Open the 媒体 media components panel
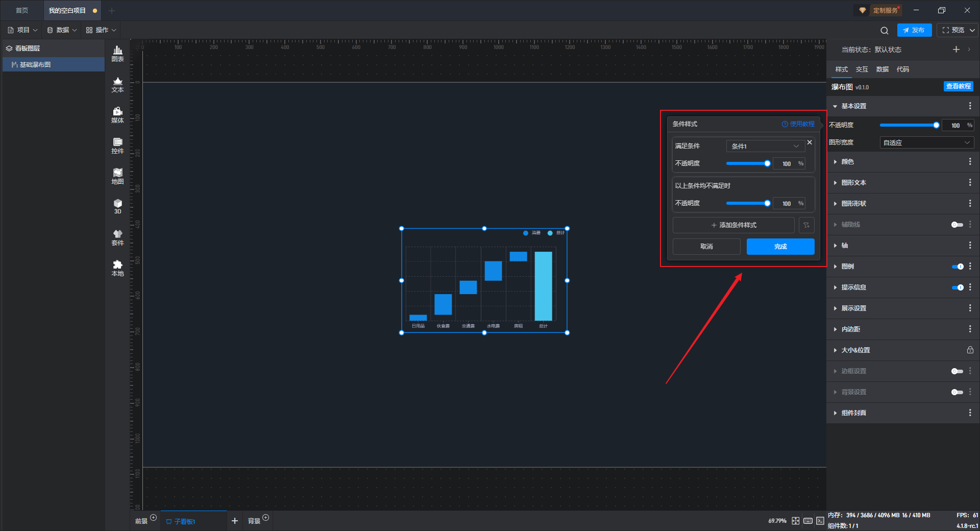Viewport: 980px width, 531px height. [x=117, y=115]
